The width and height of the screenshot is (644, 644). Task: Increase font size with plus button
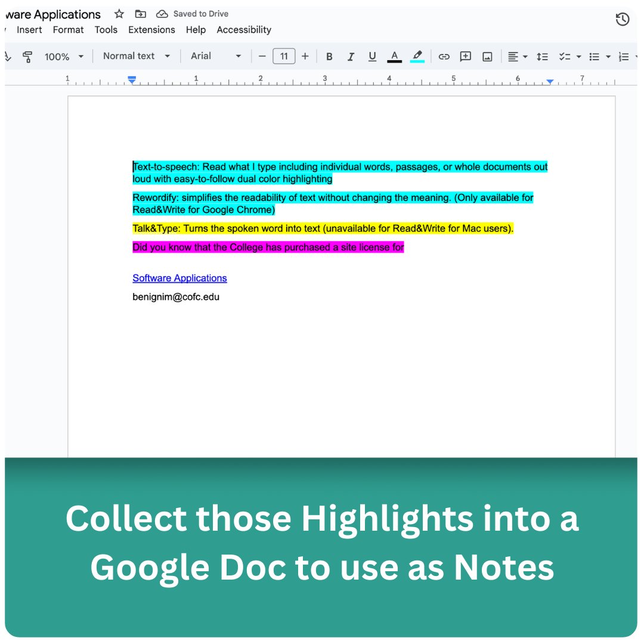click(x=305, y=56)
